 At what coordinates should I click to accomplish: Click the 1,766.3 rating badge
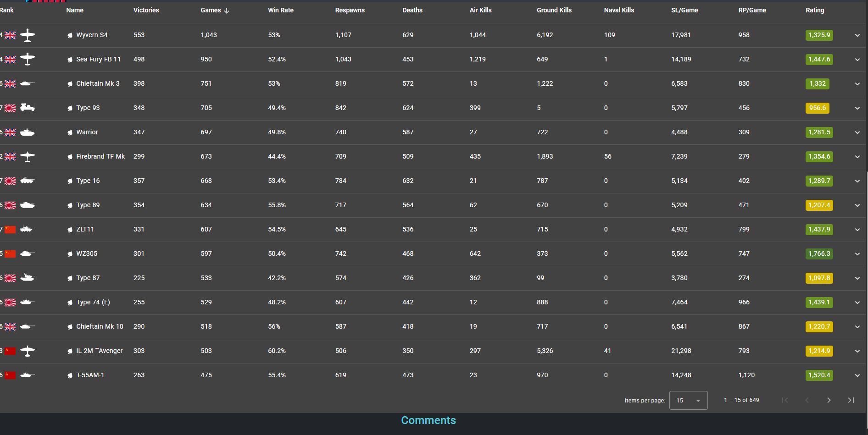tap(819, 254)
